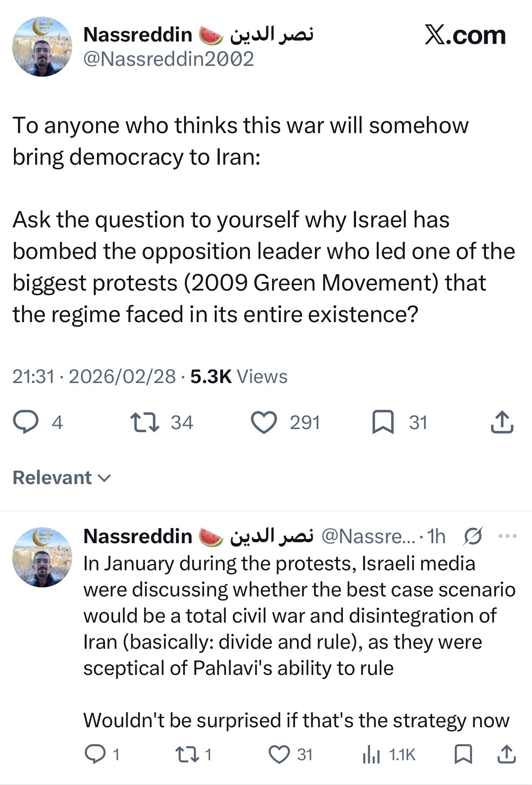Open the main post author's profile picture
This screenshot has height=785, width=532.
coord(42,47)
